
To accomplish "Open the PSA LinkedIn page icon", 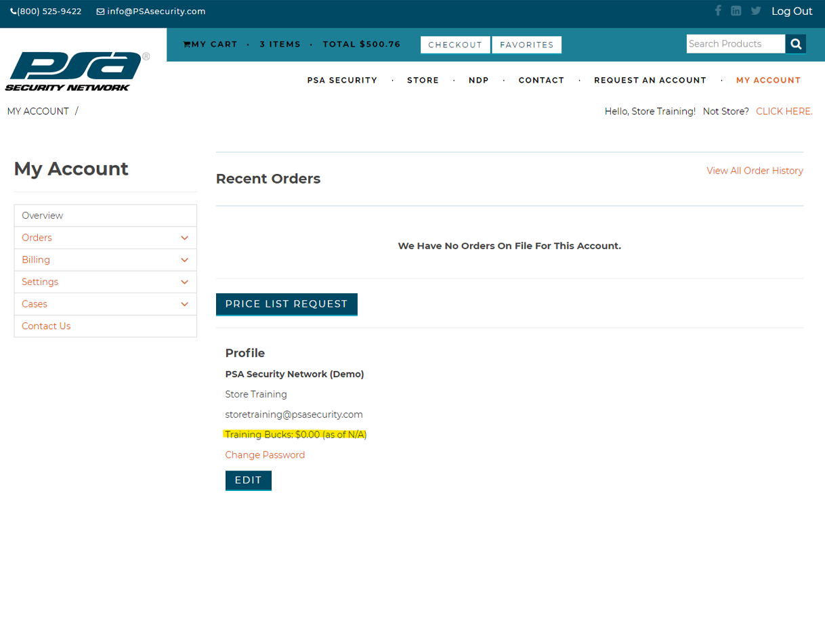I will tap(736, 11).
